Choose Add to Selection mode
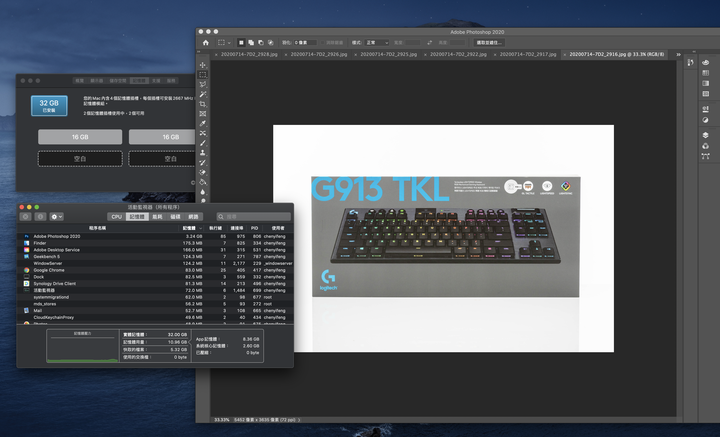This screenshot has height=437, width=720. (251, 43)
